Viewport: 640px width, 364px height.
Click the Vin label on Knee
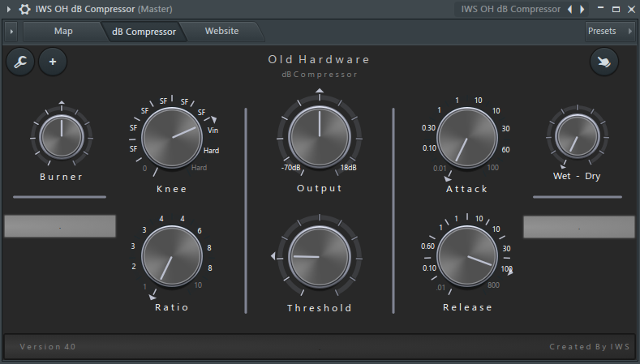point(213,131)
